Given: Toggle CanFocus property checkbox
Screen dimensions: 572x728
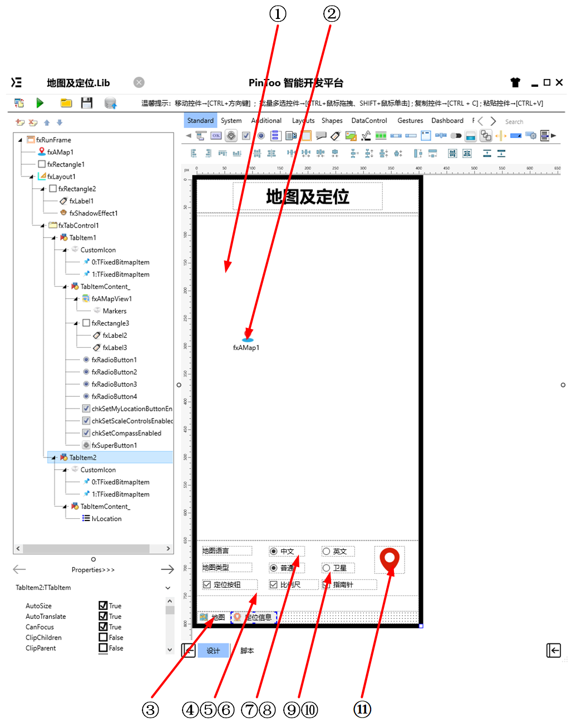Looking at the screenshot, I should point(103,627).
